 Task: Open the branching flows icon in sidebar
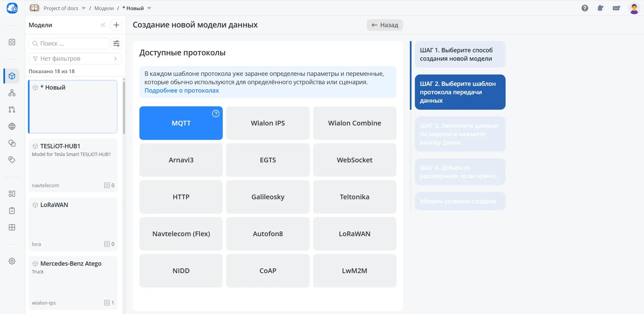tap(12, 109)
